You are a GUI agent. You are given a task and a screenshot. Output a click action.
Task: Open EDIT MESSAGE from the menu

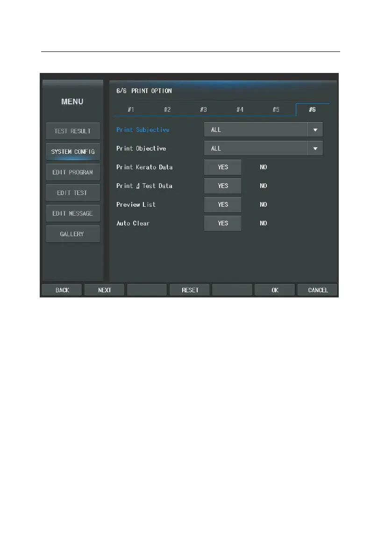point(73,213)
